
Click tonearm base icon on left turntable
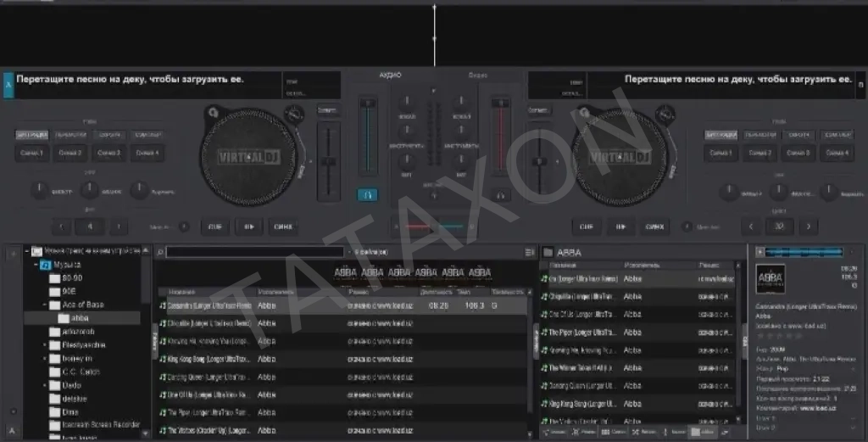(294, 114)
